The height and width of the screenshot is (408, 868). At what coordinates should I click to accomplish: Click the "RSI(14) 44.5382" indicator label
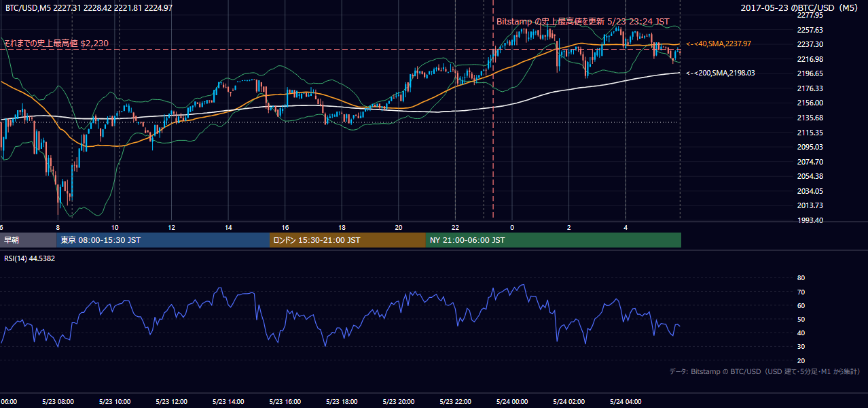pyautogui.click(x=30, y=258)
